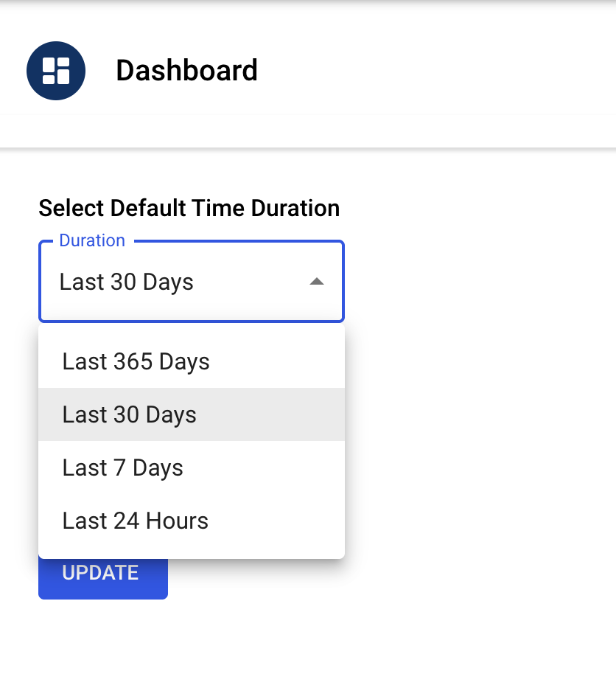
Task: Close the list using the gray triangle
Action: click(317, 282)
